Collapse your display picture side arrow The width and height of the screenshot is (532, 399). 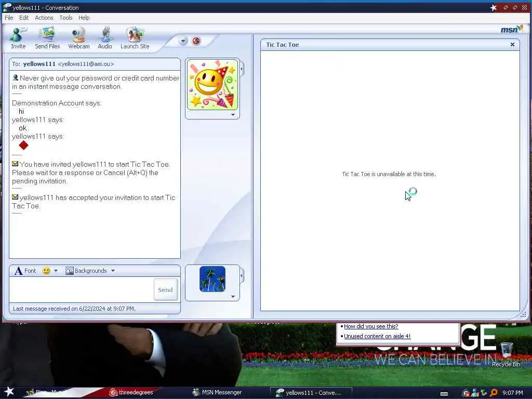[x=242, y=276]
